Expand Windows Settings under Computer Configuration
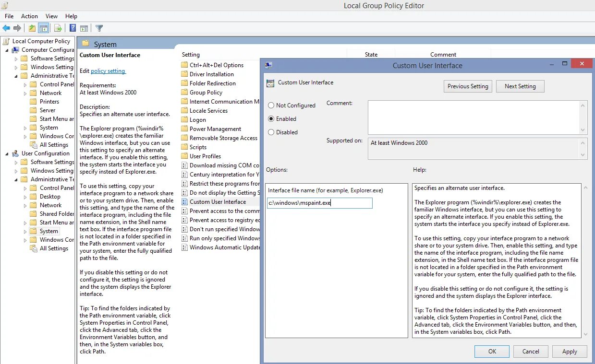The height and width of the screenshot is (364, 595). click(x=16, y=67)
